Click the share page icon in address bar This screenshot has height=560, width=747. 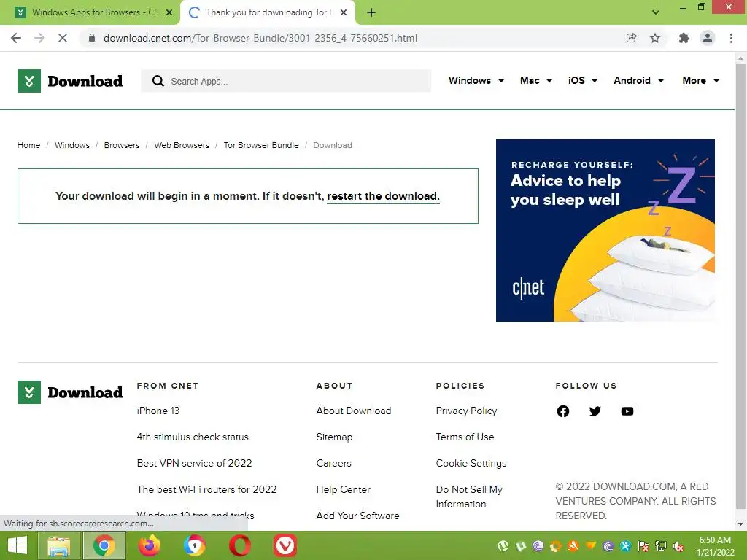tap(632, 38)
